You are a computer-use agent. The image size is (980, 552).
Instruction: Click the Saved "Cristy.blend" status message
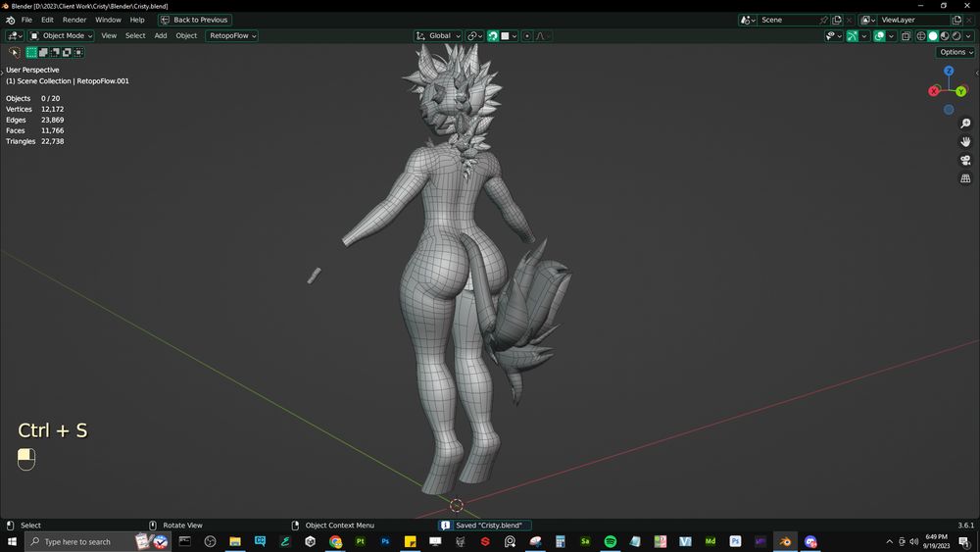pyautogui.click(x=484, y=526)
